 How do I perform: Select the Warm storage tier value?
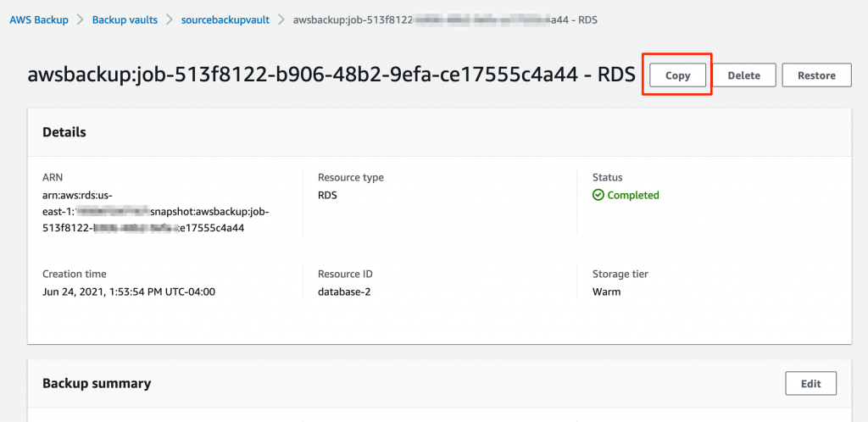click(606, 292)
